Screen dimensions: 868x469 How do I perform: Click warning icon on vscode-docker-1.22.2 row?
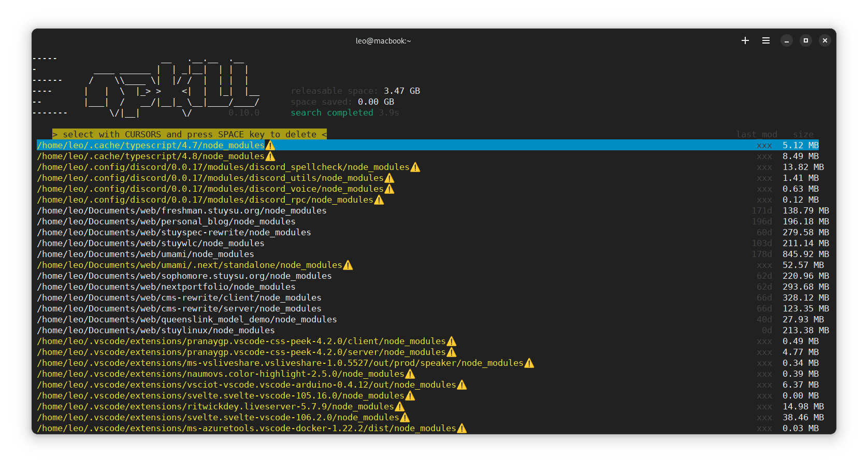point(462,429)
